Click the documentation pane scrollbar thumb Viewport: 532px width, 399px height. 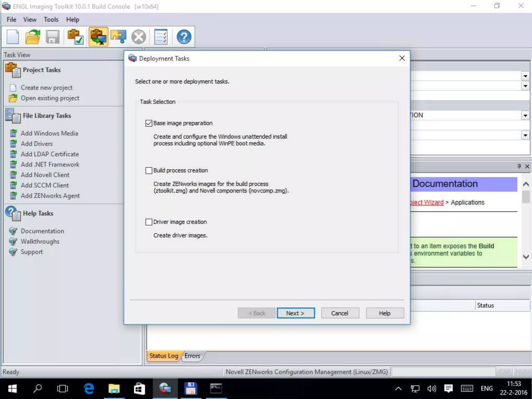pos(526,197)
